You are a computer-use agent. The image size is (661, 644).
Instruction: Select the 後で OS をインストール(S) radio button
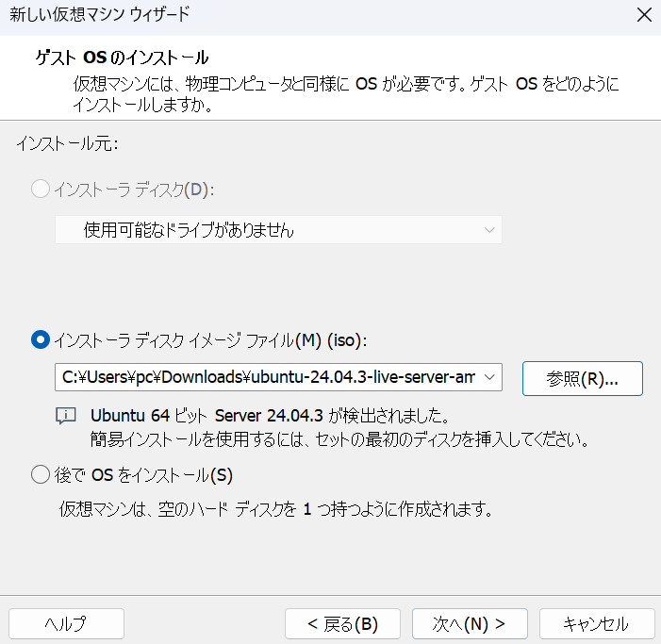pos(41,474)
